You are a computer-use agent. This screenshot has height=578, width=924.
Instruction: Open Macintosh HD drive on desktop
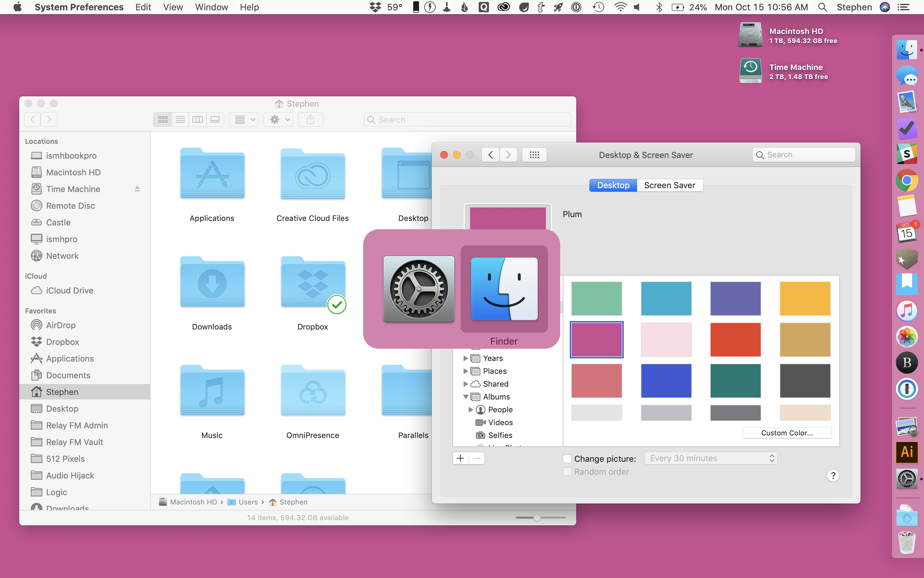pos(750,35)
